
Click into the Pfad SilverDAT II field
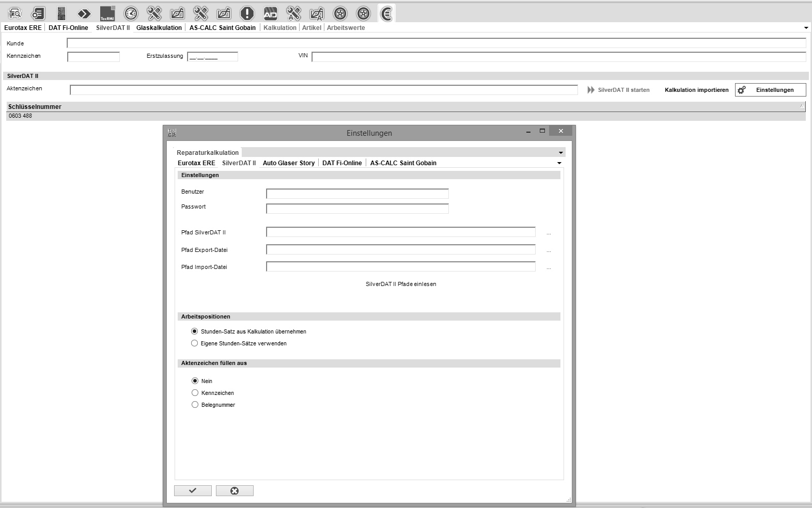[401, 232]
